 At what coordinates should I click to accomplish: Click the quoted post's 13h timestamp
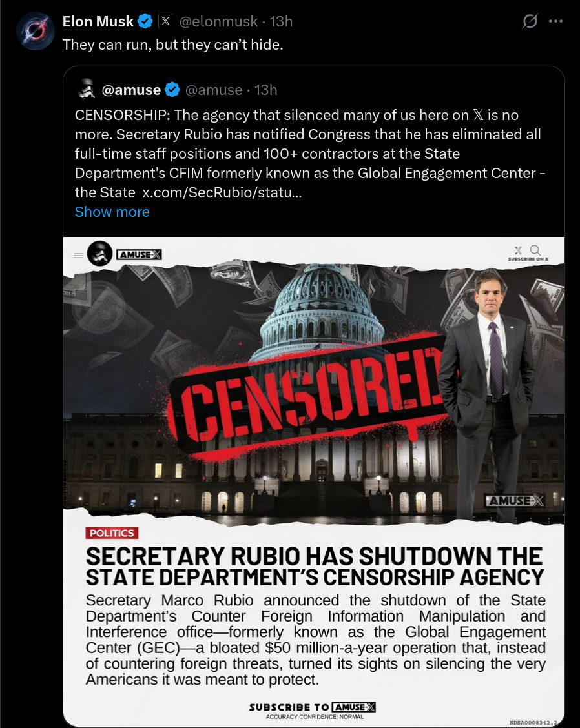[266, 90]
